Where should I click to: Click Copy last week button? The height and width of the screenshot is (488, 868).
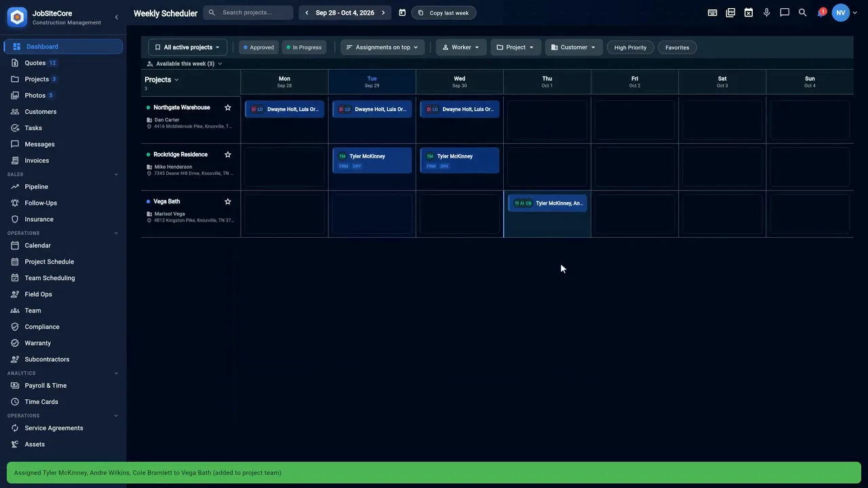coord(443,13)
